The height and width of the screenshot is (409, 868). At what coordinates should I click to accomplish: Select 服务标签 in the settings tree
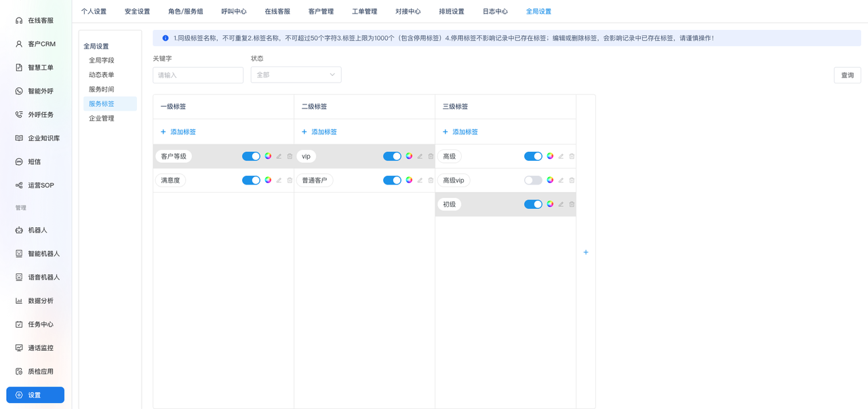[x=110, y=104]
